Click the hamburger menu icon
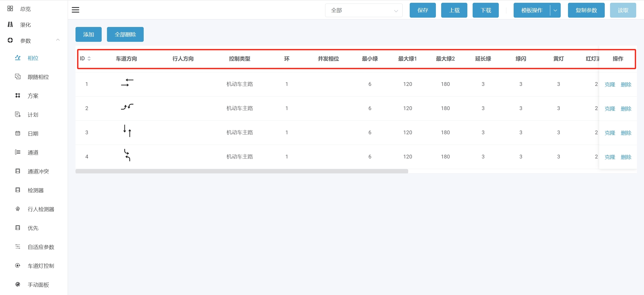The height and width of the screenshot is (295, 644). (x=75, y=10)
